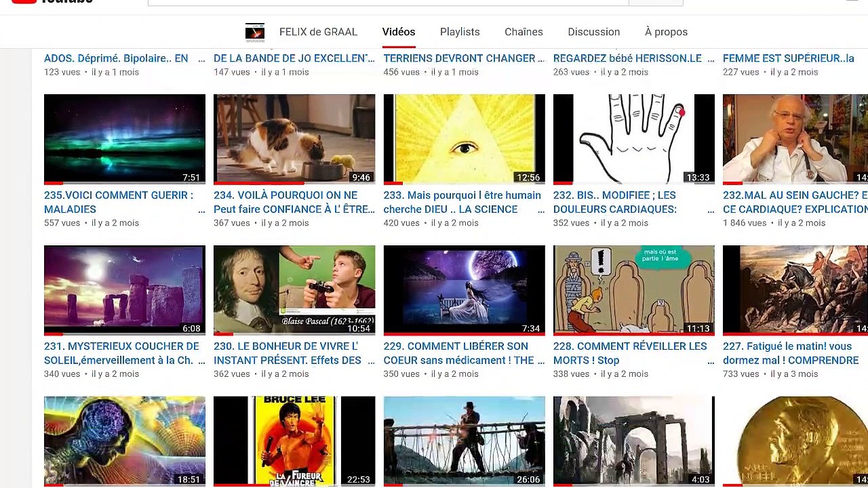The height and width of the screenshot is (488, 868).
Task: Click title '235.VOICI COMMENT GUERIR : MALADIES'
Action: point(119,202)
